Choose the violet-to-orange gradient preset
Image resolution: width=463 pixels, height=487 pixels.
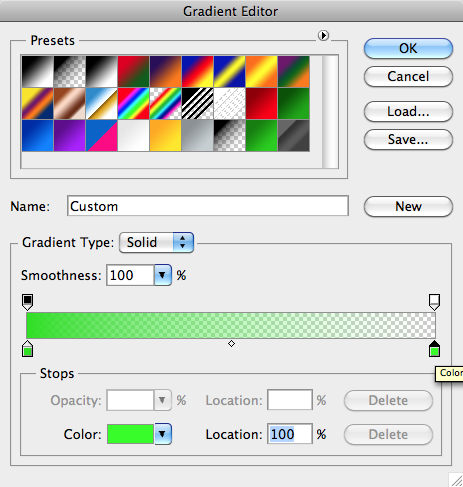coord(165,71)
